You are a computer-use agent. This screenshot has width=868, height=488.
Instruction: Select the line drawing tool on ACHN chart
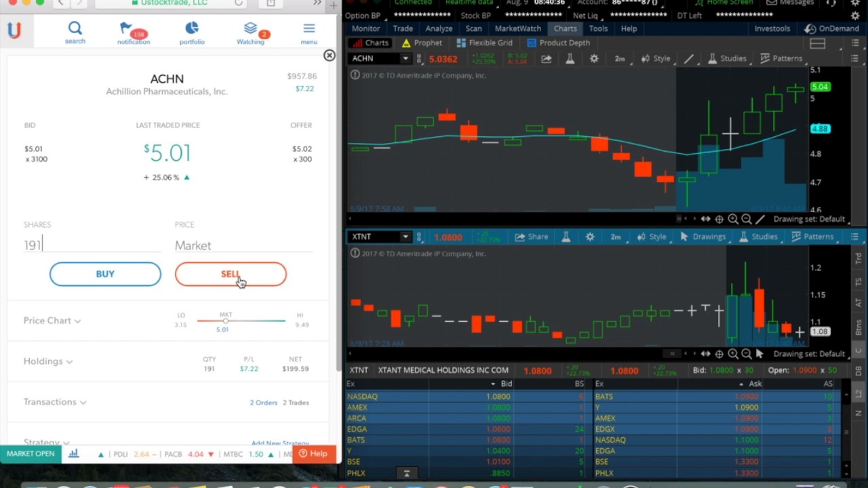[x=688, y=58]
